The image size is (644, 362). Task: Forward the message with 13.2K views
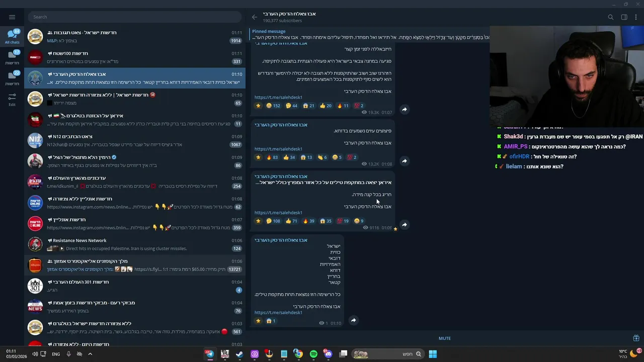tap(404, 161)
